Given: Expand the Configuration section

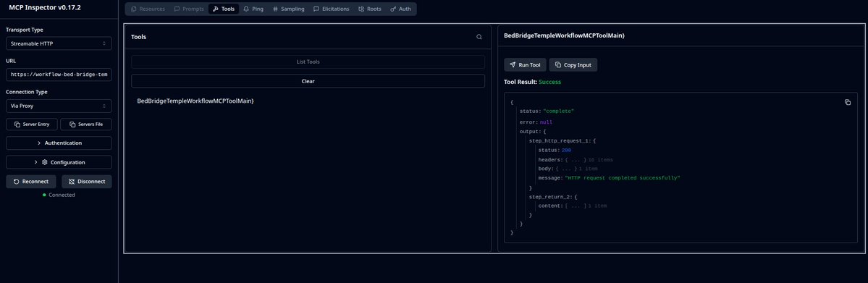Looking at the screenshot, I should point(59,162).
